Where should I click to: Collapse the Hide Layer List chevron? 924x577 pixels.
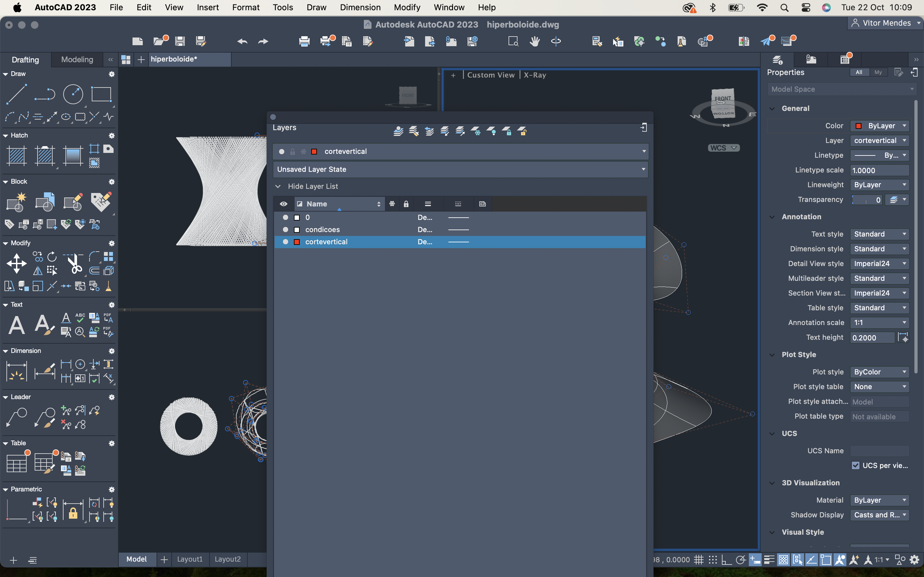click(x=278, y=187)
